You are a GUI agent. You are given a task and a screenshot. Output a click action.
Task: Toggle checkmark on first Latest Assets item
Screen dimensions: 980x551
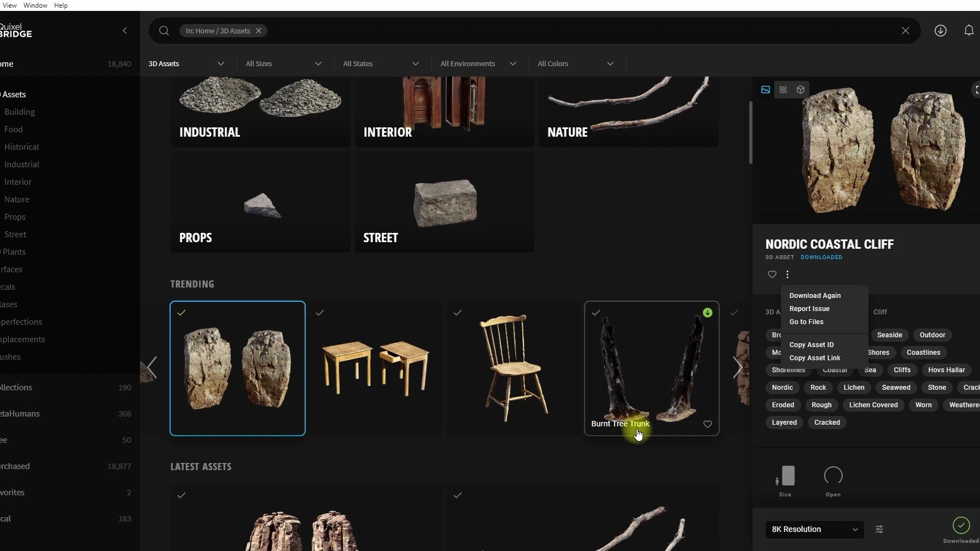pyautogui.click(x=182, y=495)
